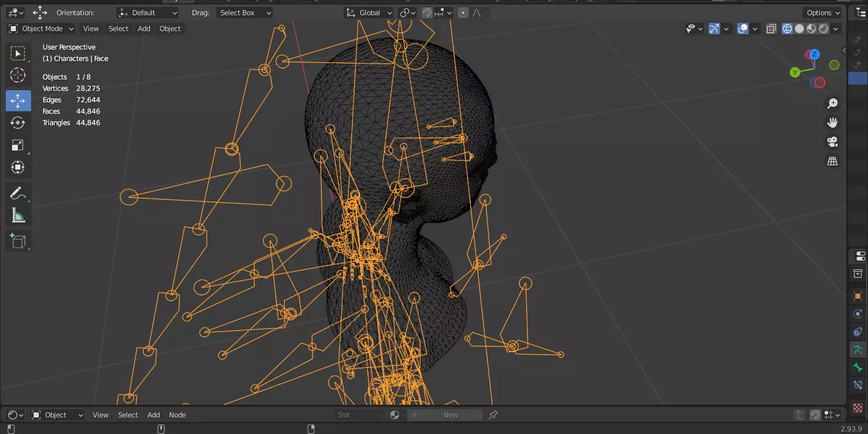Viewport: 868px width, 434px height.
Task: Click the blue Z axis gizmo
Action: [814, 55]
